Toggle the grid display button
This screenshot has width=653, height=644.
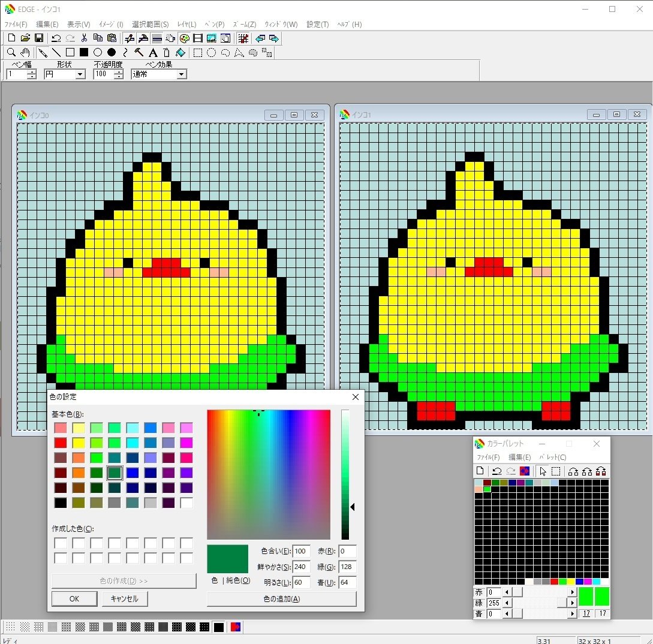[x=243, y=38]
